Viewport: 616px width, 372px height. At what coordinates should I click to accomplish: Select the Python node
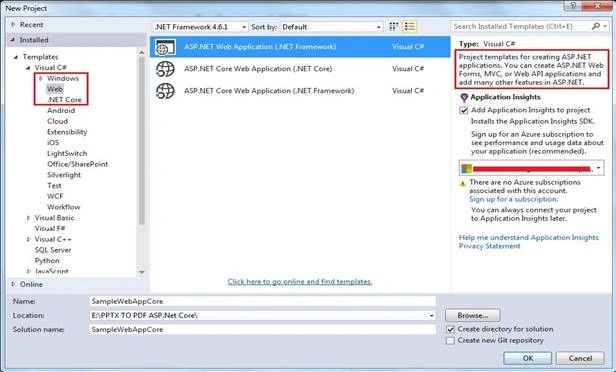(x=47, y=260)
